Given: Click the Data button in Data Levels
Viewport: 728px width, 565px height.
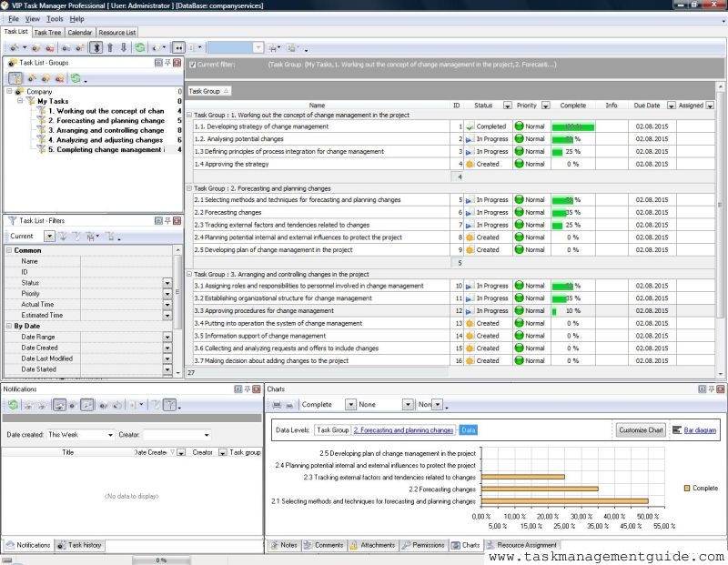Looking at the screenshot, I should [468, 430].
